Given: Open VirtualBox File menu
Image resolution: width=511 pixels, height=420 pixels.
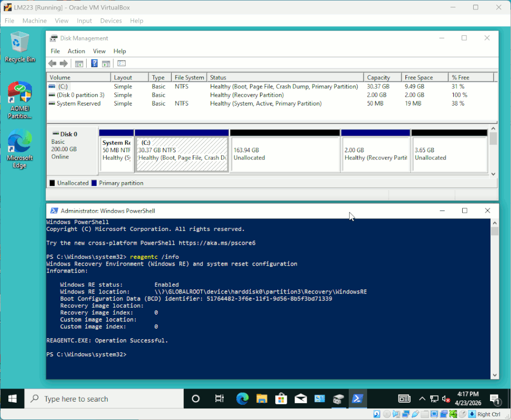Looking at the screenshot, I should pos(9,20).
